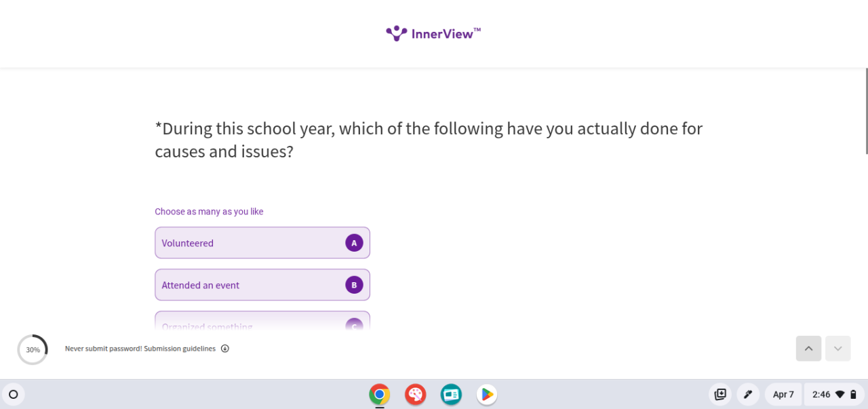868x409 pixels.
Task: Open the Apr 7 calendar date
Action: coord(783,394)
